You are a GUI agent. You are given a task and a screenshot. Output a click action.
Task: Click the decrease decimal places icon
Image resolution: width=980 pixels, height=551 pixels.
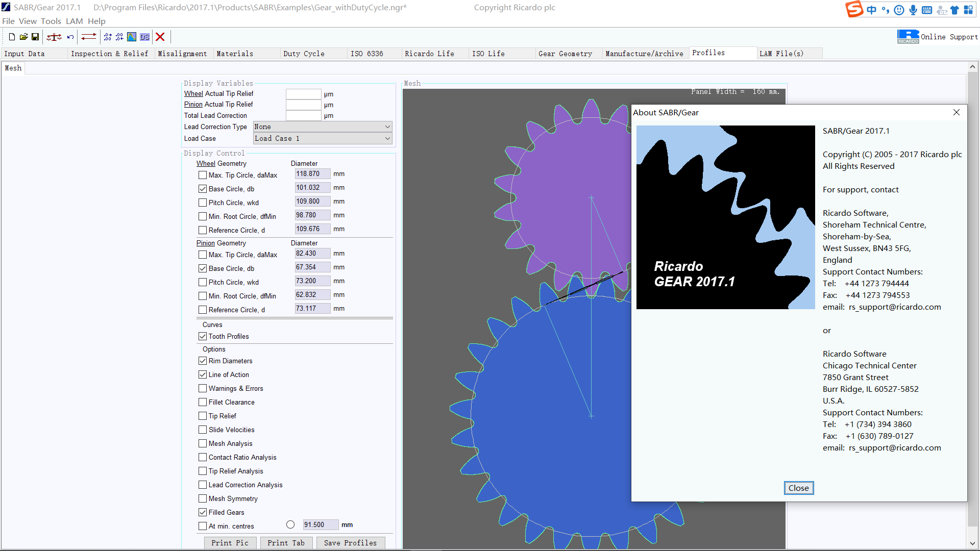tap(119, 37)
